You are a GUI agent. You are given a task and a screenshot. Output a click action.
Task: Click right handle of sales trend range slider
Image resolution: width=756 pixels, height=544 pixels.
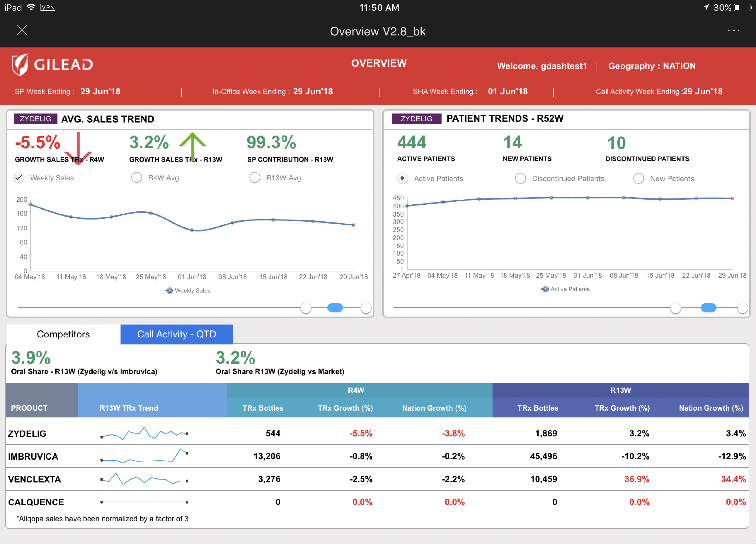366,308
